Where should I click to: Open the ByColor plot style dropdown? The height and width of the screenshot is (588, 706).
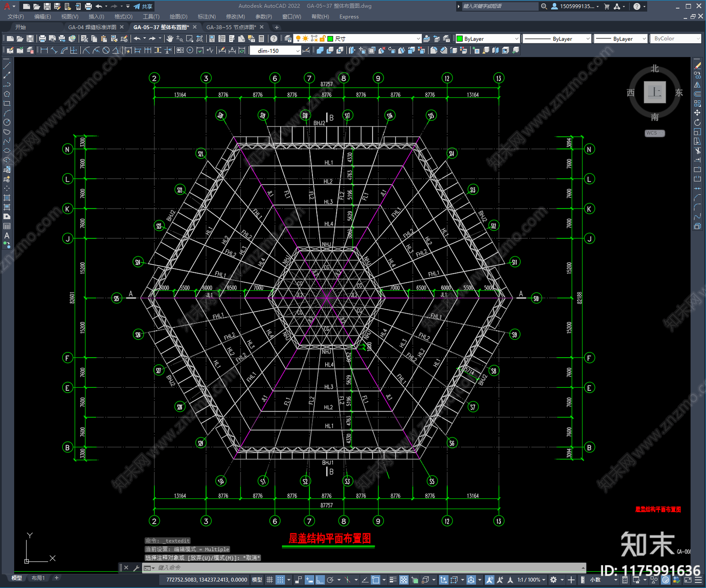click(x=676, y=39)
